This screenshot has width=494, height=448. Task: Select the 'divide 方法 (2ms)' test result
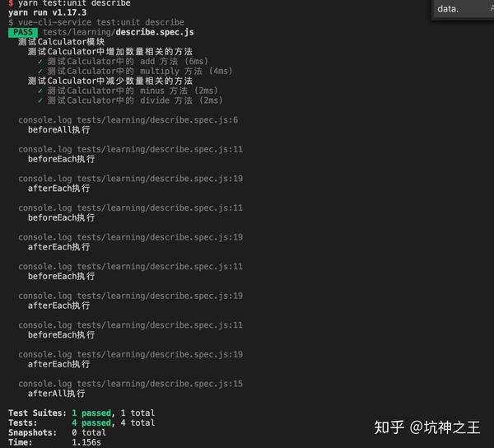click(181, 100)
